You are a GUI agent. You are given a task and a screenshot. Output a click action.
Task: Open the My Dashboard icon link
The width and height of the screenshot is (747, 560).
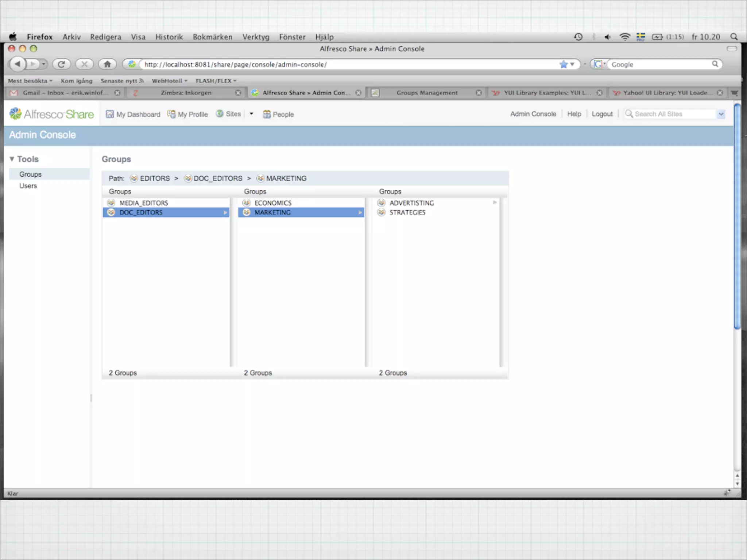click(x=110, y=114)
